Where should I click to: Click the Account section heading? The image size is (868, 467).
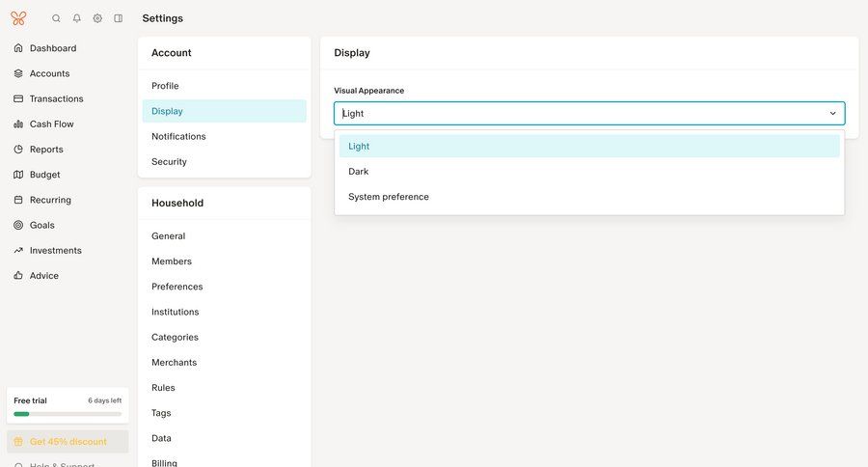tap(172, 53)
